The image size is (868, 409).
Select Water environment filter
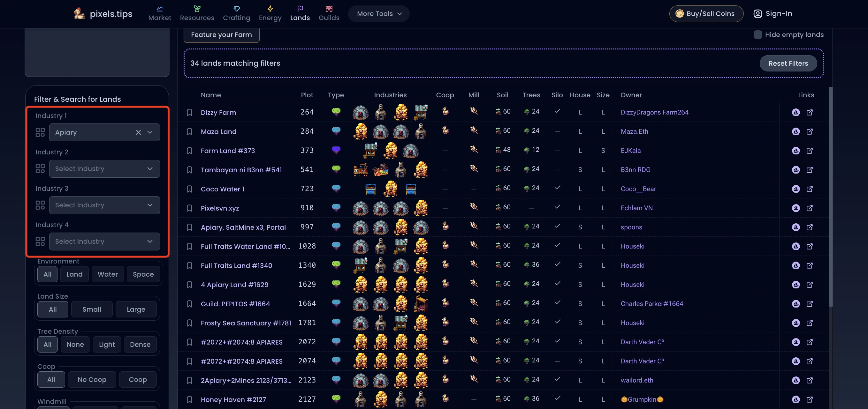108,274
